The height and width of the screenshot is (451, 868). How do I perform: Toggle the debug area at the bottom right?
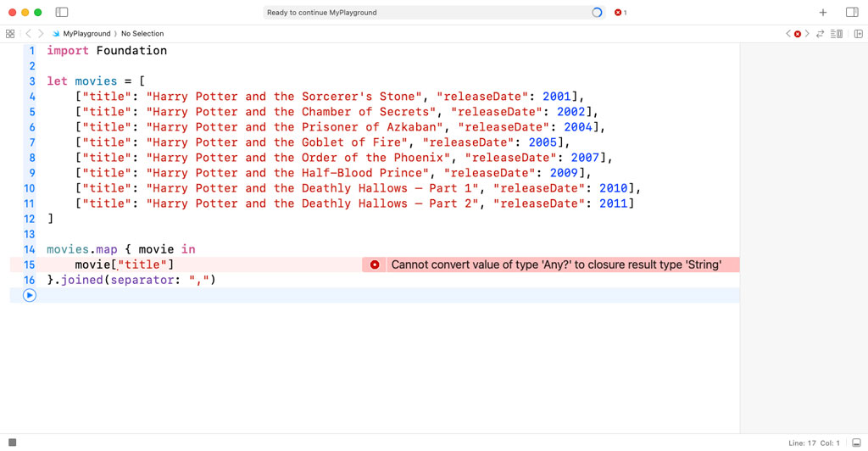(856, 443)
